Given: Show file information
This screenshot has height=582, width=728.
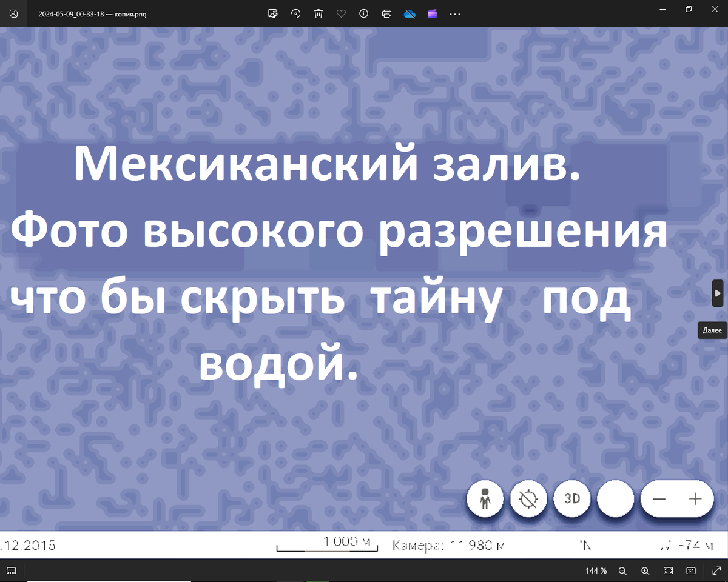Looking at the screenshot, I should (x=363, y=13).
